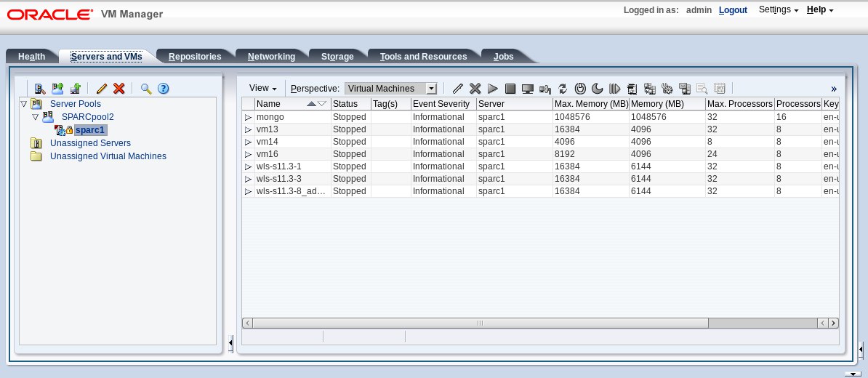
Task: Click the Max. Memory (MB) column header
Action: (591, 103)
